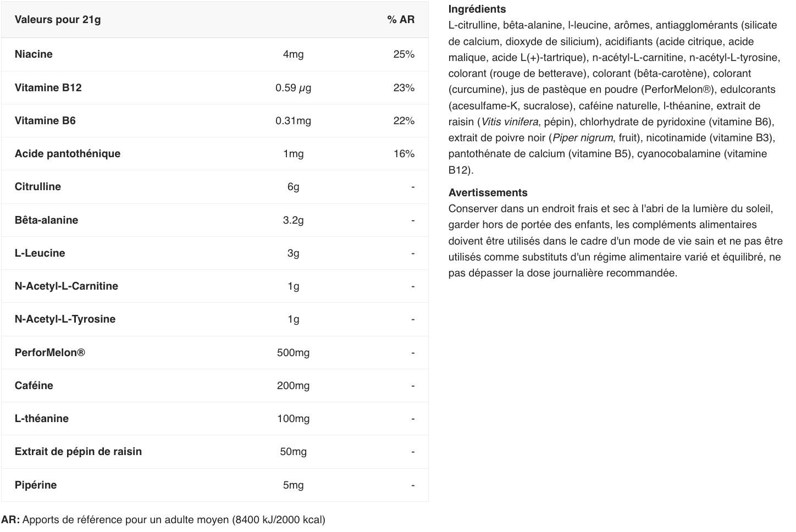Click the italic "Vitis vinifera" text
The width and height of the screenshot is (796, 532).
click(x=510, y=122)
